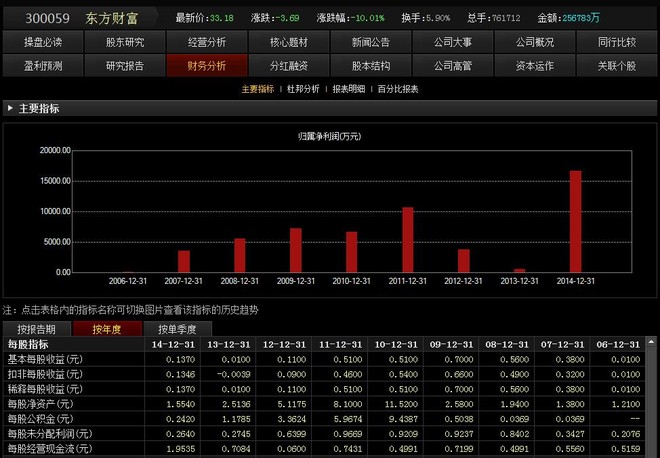Click the 2014-12-31 profit bar
Image resolution: width=660 pixels, height=458 pixels.
[575, 221]
